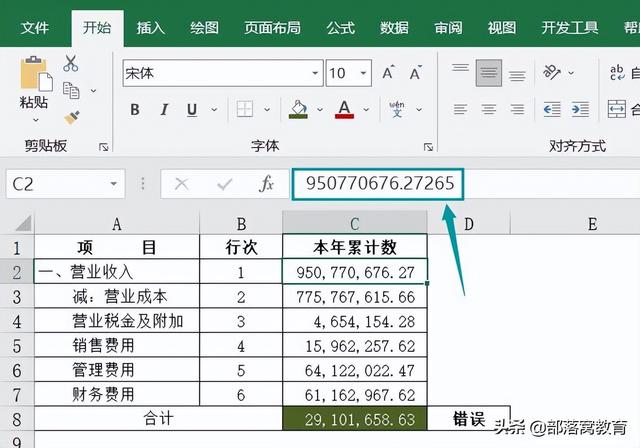Cancel formula entry with X
Image resolution: width=640 pixels, height=448 pixels.
(182, 184)
